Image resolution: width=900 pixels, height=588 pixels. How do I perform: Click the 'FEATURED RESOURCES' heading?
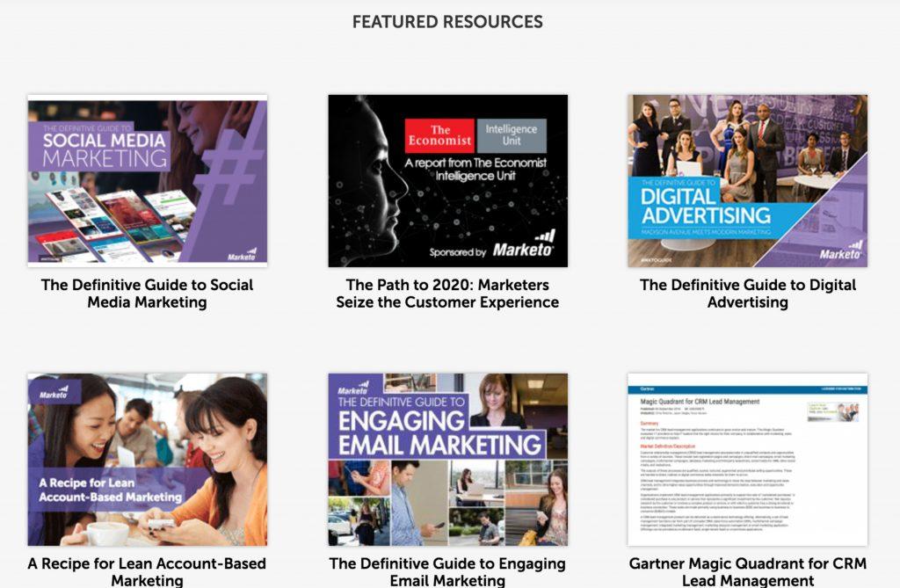tap(447, 22)
